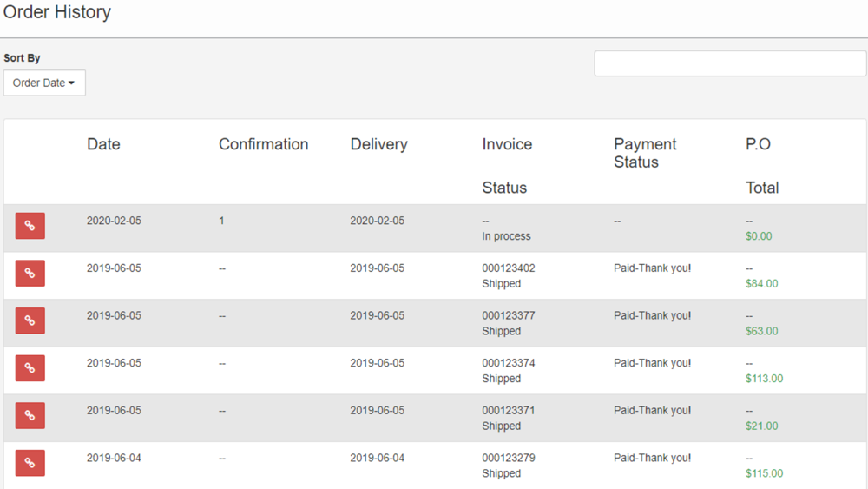Screen dimensions: 868x489
Task: Click the Date column header
Action: 103,145
